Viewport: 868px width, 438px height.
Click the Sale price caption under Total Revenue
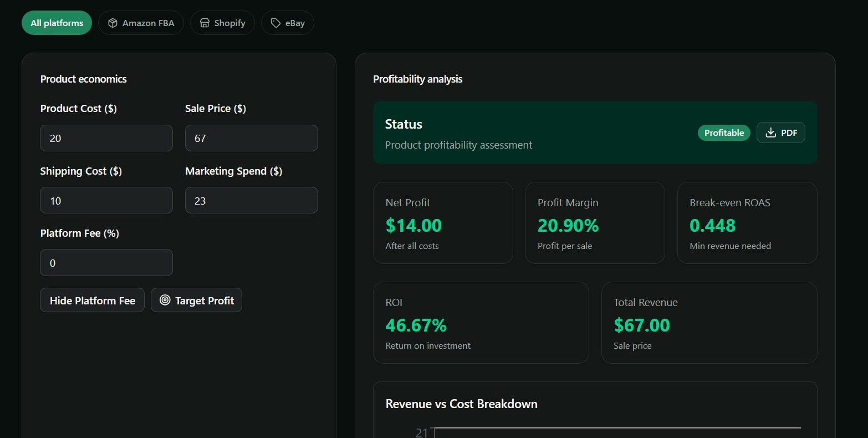pyautogui.click(x=632, y=345)
